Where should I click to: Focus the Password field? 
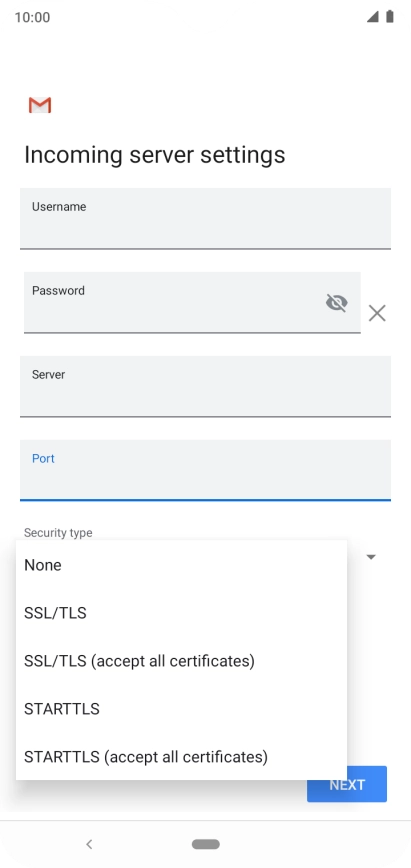point(192,303)
